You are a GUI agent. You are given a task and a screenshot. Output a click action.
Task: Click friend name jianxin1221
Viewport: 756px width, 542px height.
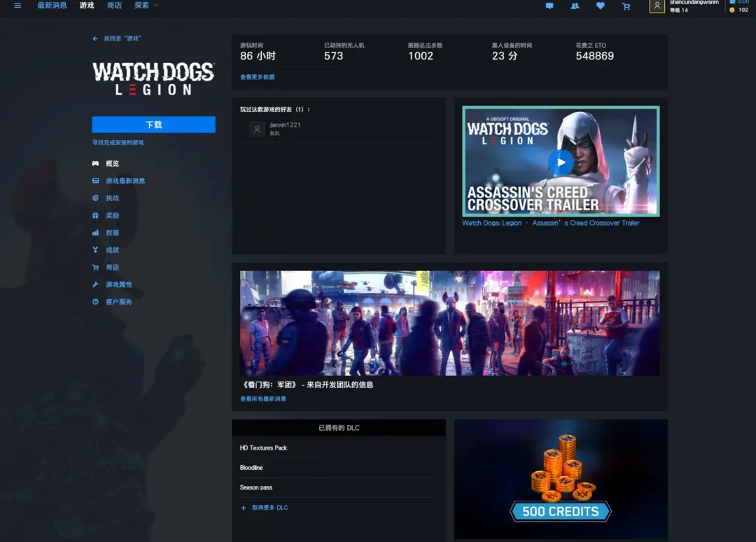pos(285,125)
